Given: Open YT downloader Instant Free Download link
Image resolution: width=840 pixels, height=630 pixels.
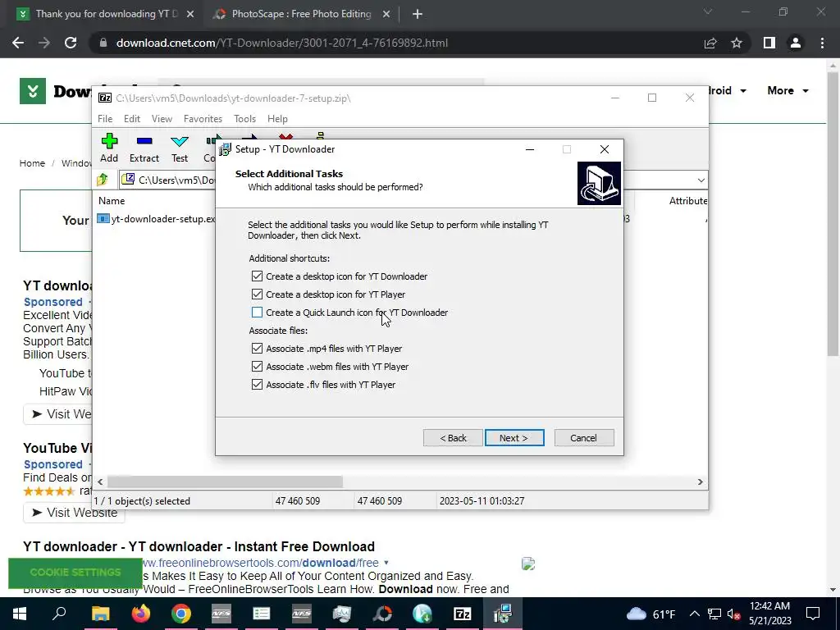Looking at the screenshot, I should (x=199, y=546).
